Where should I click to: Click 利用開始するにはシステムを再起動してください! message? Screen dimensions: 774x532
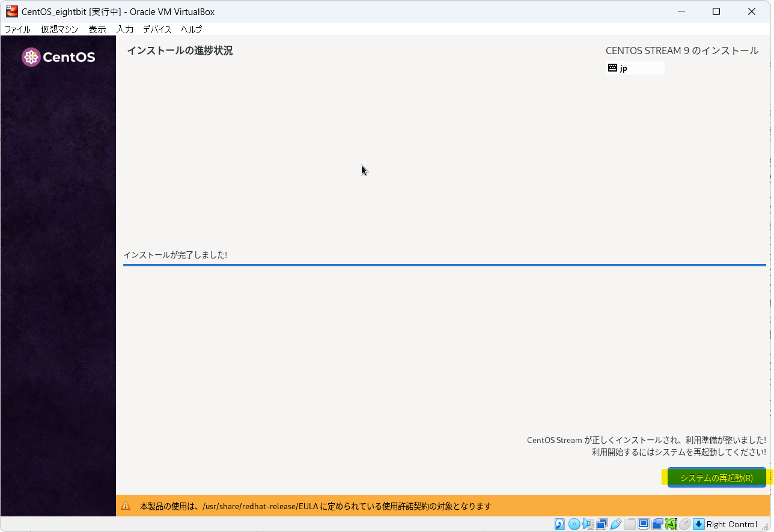click(x=678, y=452)
